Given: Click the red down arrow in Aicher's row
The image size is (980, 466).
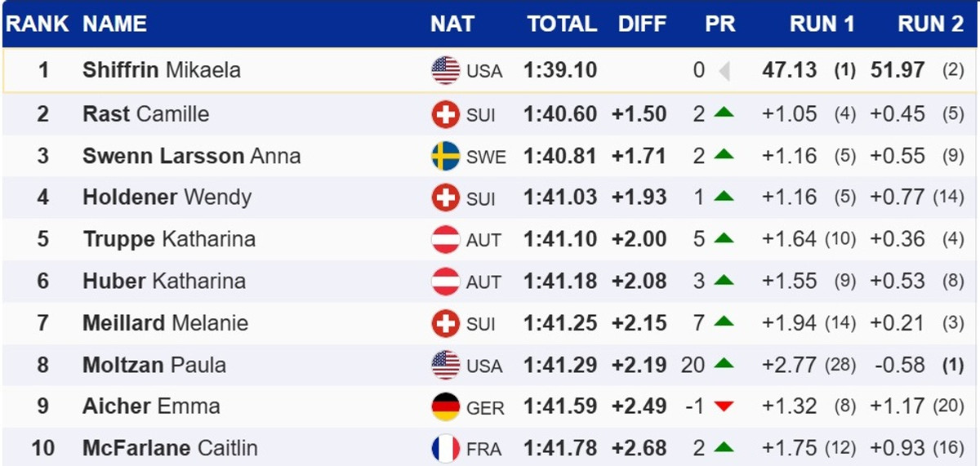Looking at the screenshot, I should 724,406.
